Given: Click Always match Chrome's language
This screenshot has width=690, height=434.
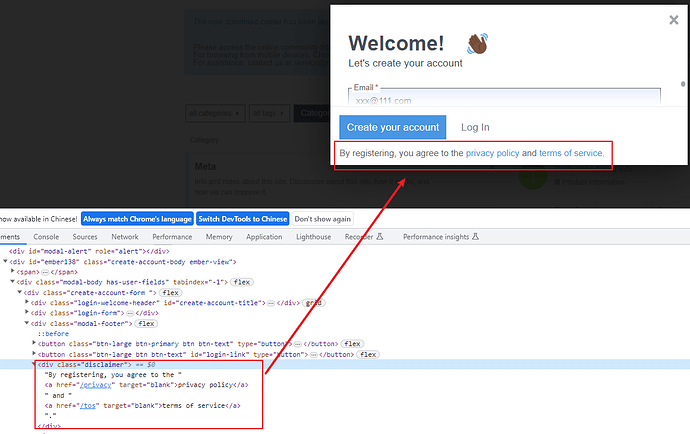Looking at the screenshot, I should 137,219.
